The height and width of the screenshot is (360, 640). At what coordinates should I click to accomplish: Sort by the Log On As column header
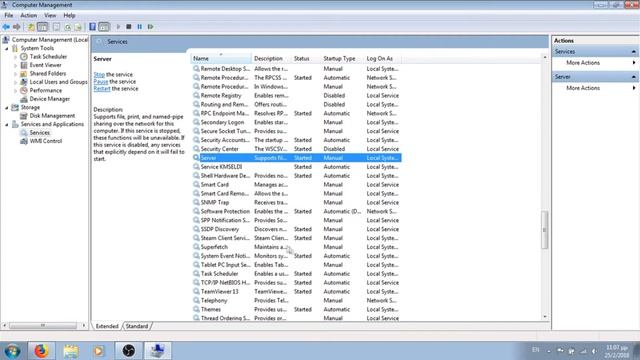[x=382, y=59]
